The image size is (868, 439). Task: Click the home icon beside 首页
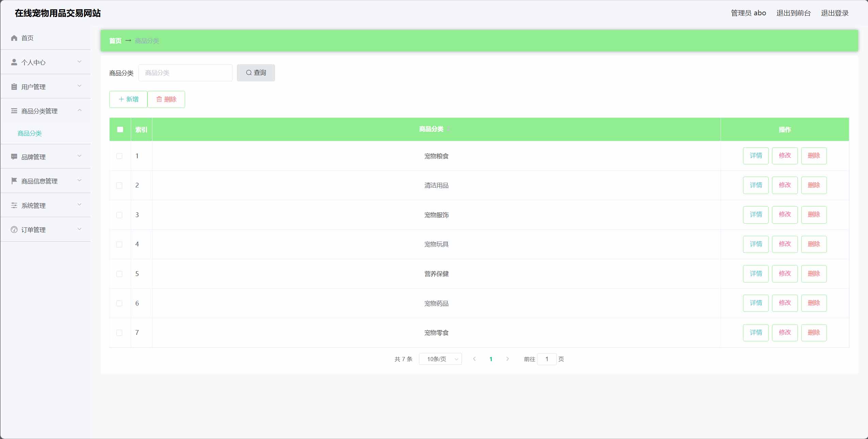[14, 38]
